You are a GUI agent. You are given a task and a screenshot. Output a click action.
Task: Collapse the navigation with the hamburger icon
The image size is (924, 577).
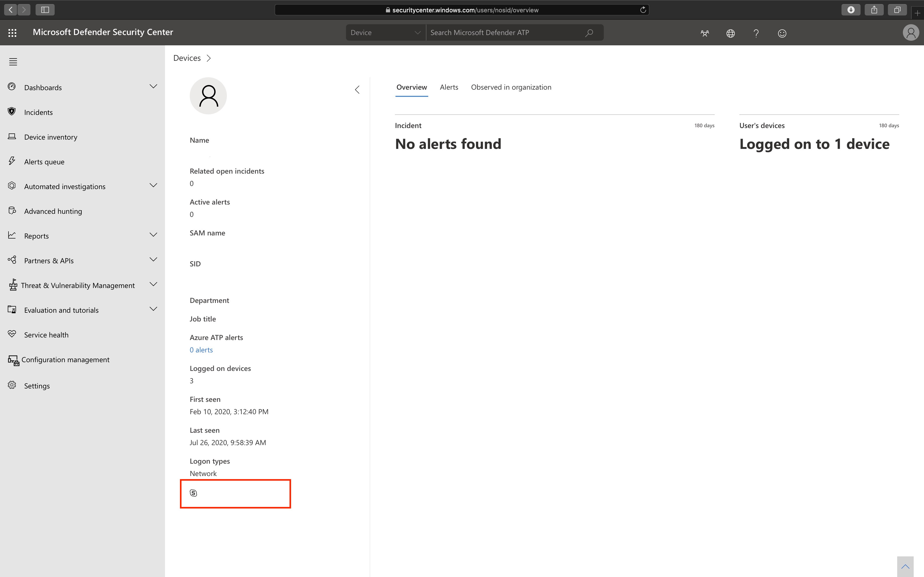[13, 62]
